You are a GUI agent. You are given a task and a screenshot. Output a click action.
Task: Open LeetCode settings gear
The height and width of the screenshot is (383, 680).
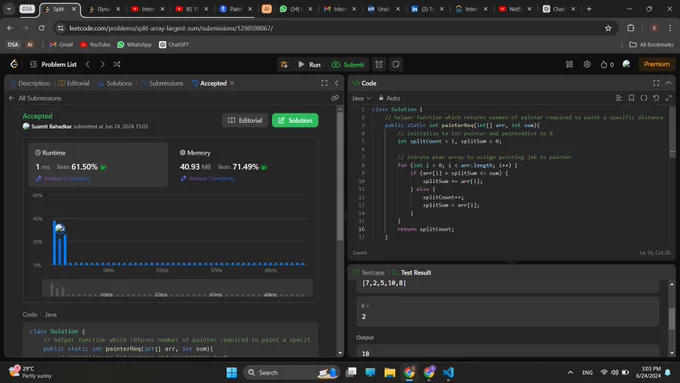click(587, 64)
